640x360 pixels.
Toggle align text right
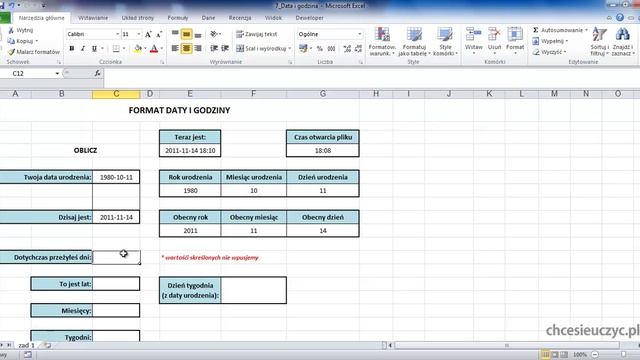tap(198, 49)
